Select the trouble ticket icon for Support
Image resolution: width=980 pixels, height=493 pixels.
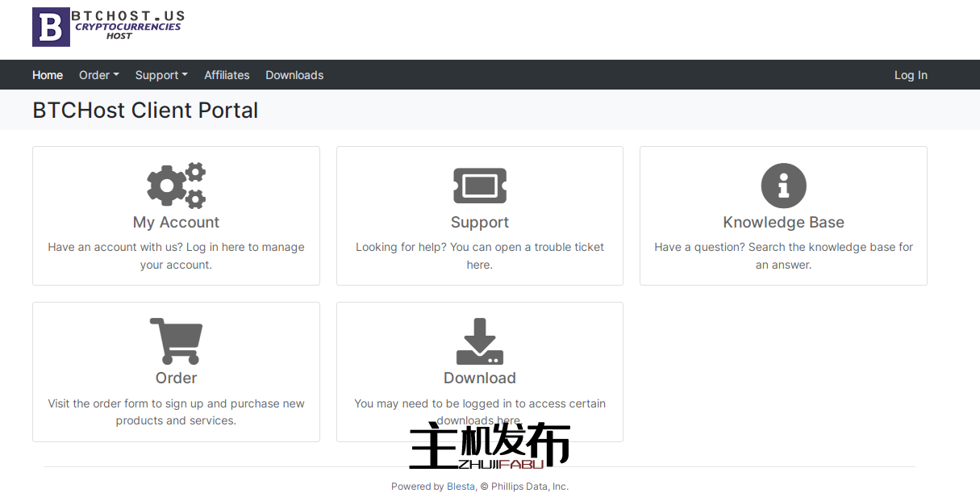479,184
